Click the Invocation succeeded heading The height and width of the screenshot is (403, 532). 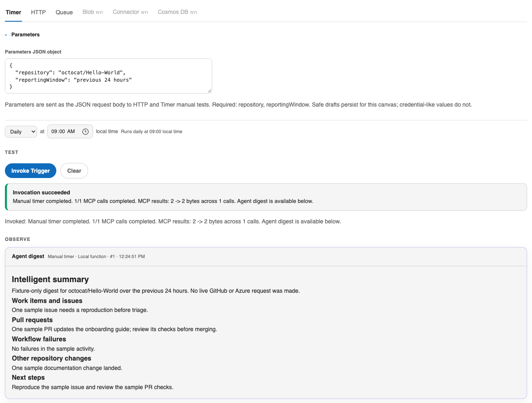point(41,192)
